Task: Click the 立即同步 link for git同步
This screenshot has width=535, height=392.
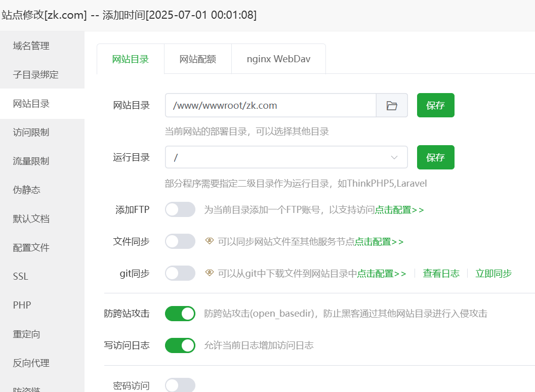Action: tap(493, 273)
